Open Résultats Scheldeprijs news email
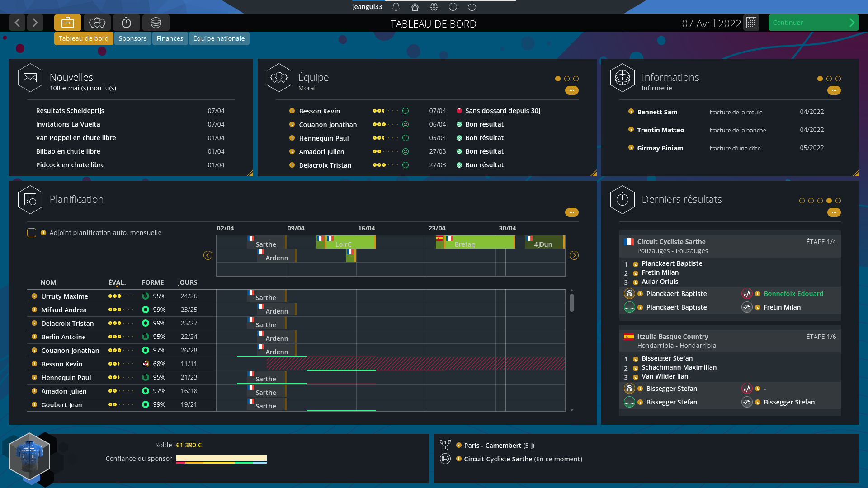This screenshot has height=488, width=868. [x=70, y=111]
